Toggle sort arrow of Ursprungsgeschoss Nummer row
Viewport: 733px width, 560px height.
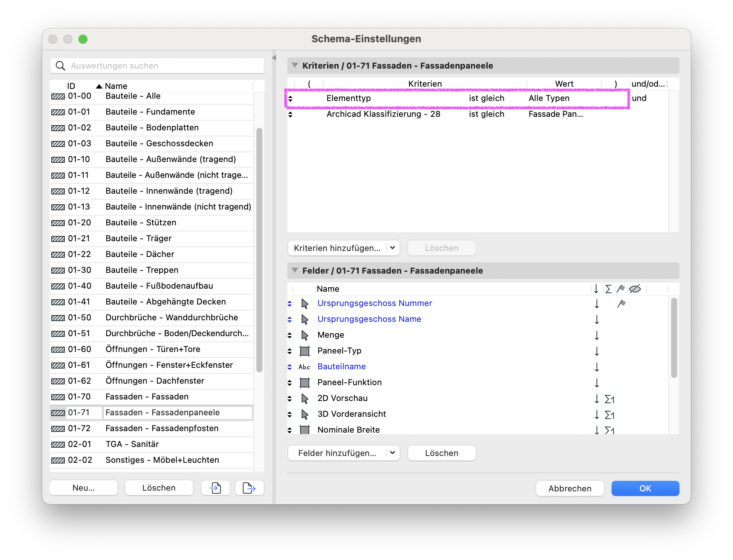pyautogui.click(x=597, y=303)
